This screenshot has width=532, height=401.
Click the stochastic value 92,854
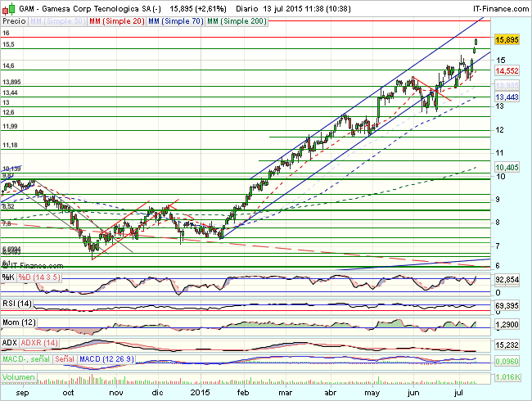tap(507, 280)
